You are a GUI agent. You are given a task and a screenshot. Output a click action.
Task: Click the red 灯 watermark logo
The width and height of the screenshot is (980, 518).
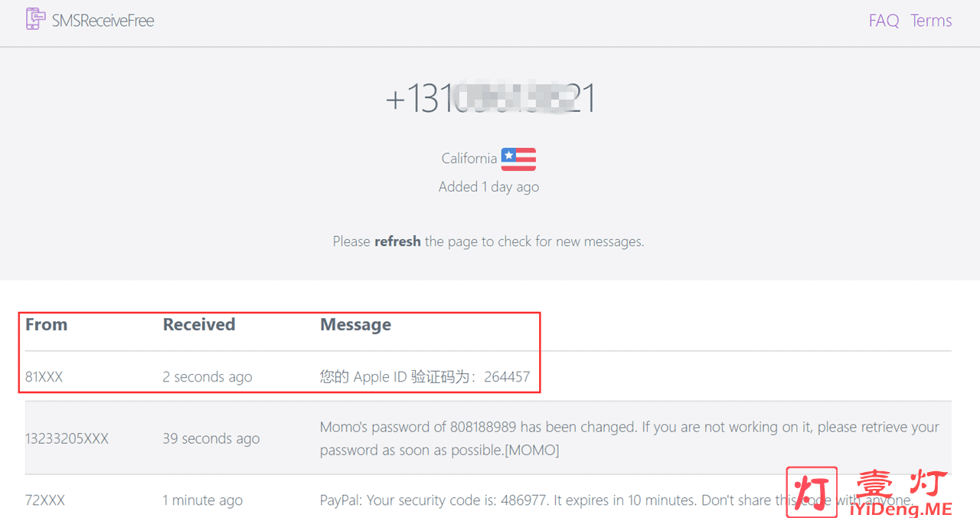pos(812,493)
